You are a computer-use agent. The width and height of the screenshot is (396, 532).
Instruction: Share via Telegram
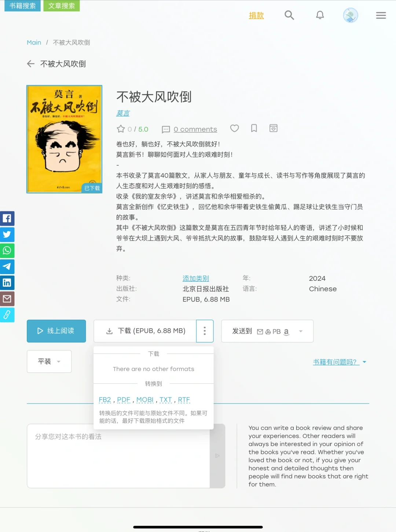tap(7, 267)
